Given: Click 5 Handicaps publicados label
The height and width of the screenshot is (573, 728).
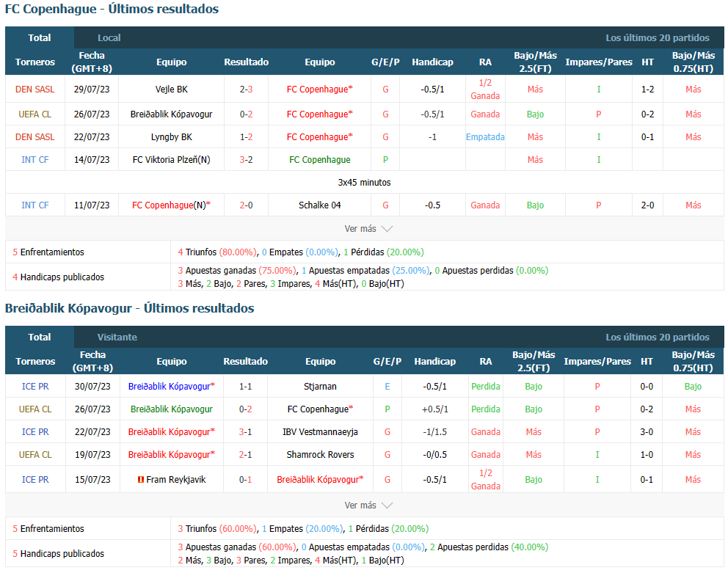Looking at the screenshot, I should (59, 553).
